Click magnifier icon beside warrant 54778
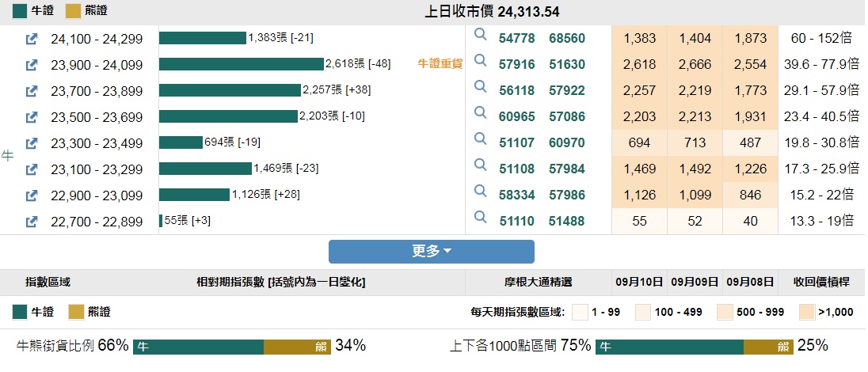This screenshot has height=372, width=868. (x=480, y=35)
